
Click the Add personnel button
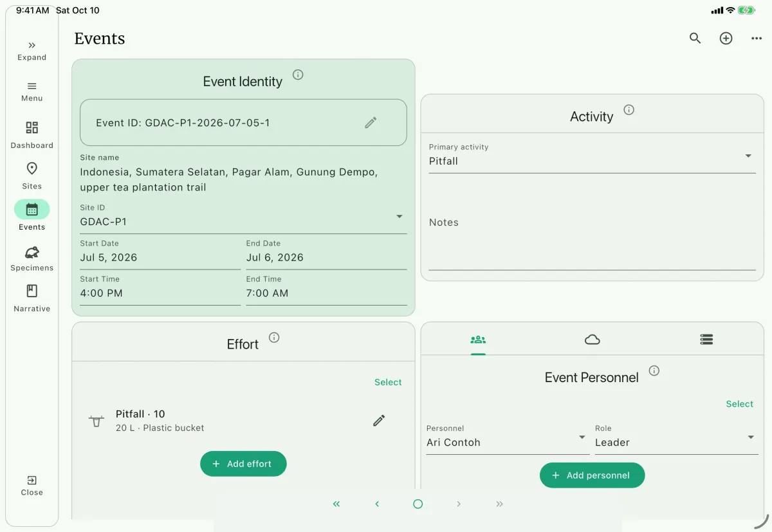tap(593, 475)
